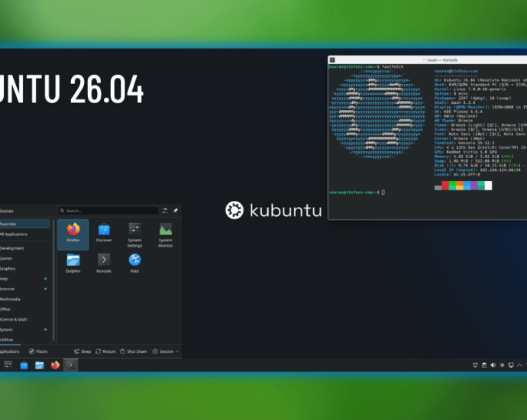The image size is (527, 420).
Task: Expand the Session dropdown
Action: tap(166, 351)
